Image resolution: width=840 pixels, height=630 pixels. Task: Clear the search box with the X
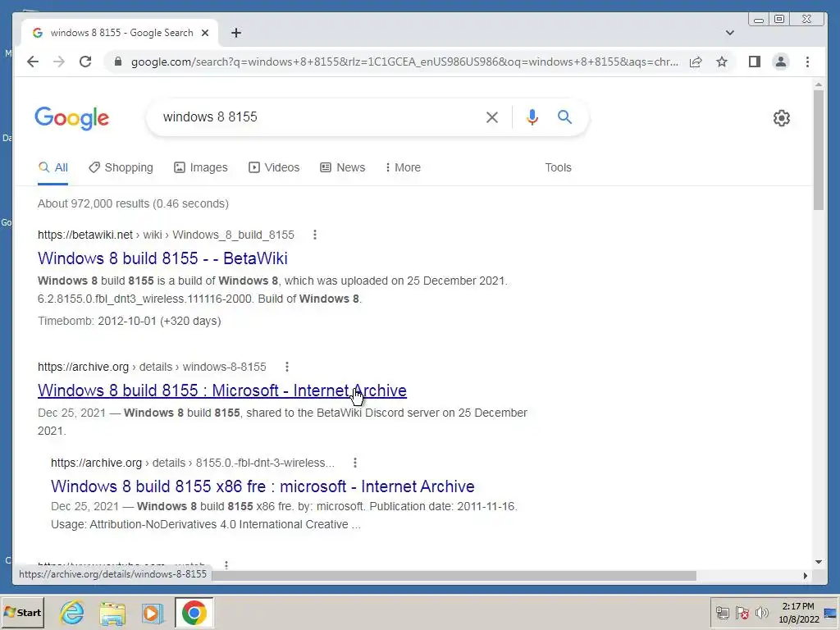[492, 117]
